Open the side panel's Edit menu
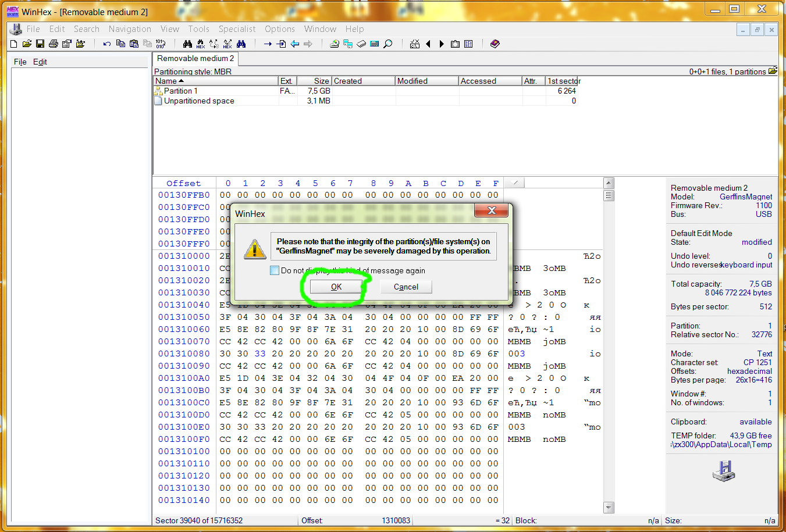Viewport: 786px width, 532px height. coord(40,62)
